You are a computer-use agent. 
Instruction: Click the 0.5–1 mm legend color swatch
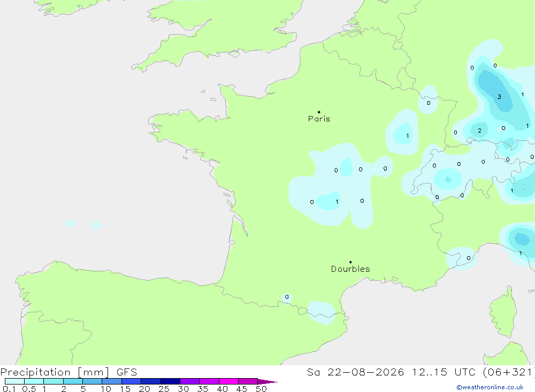coord(34,381)
